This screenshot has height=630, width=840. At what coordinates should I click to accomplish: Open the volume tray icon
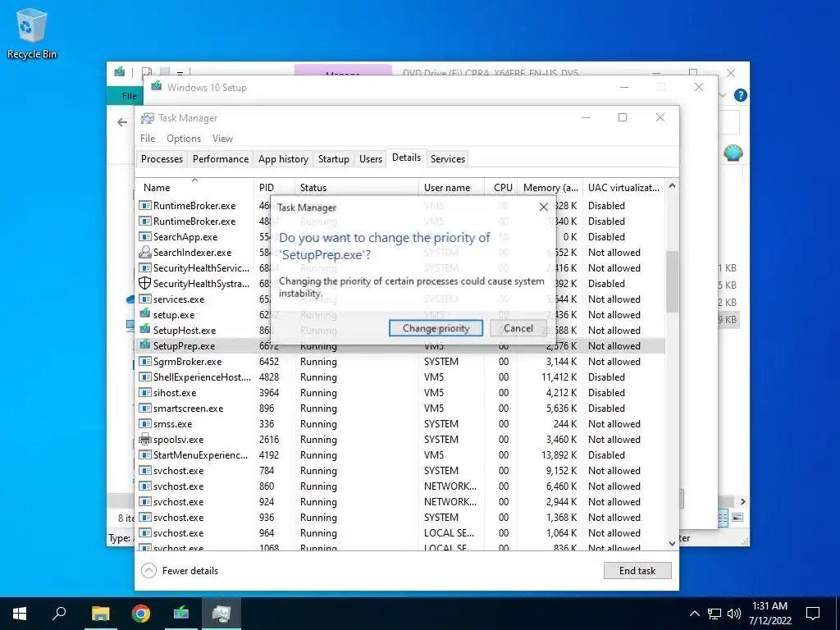(734, 614)
